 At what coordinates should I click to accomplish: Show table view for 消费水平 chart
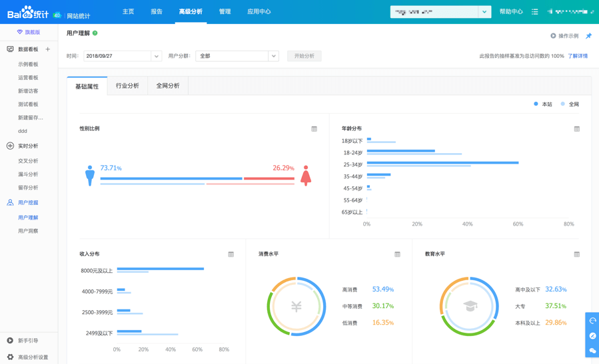[x=397, y=254]
